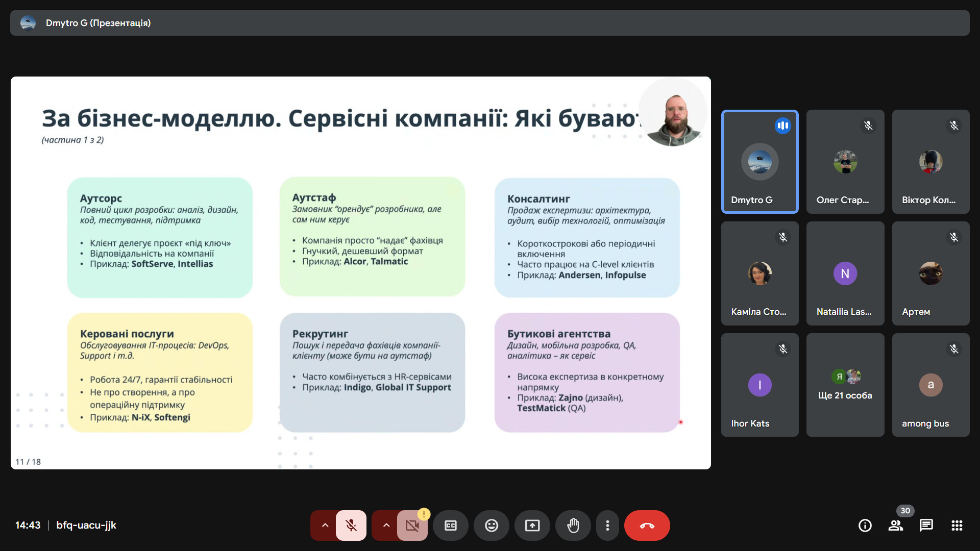Click Ihor Kats purple avatar
Screen dimensions: 980x551
click(759, 385)
